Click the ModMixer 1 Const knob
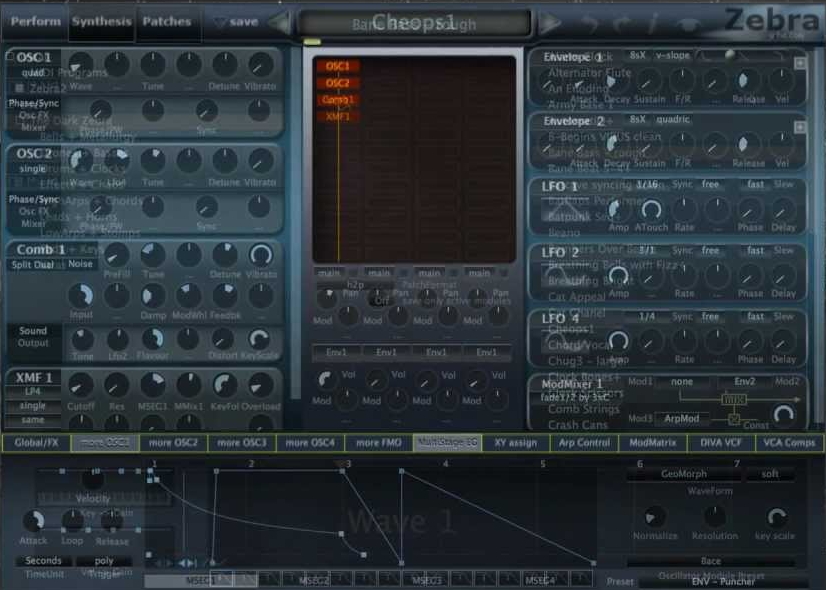The width and height of the screenshot is (826, 590). 783,415
